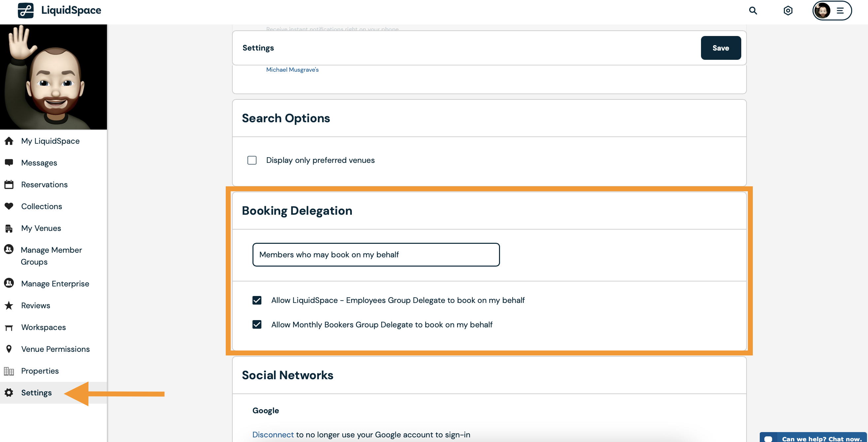Click the LiquidSpace wordmark text
This screenshot has width=868, height=442.
[71, 11]
